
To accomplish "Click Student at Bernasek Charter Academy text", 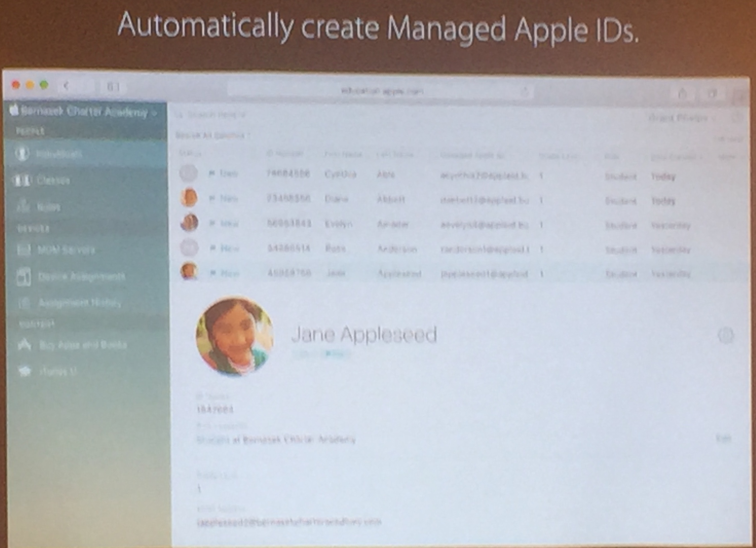I will 276,439.
